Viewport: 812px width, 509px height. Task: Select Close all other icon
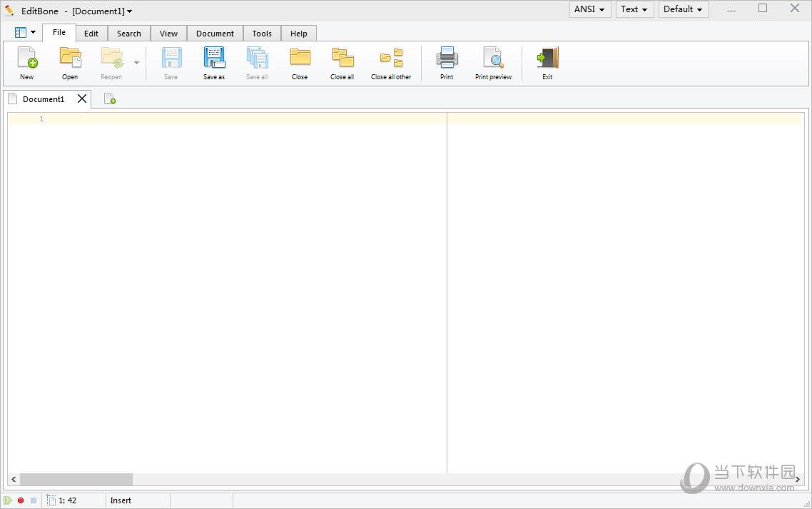(392, 57)
